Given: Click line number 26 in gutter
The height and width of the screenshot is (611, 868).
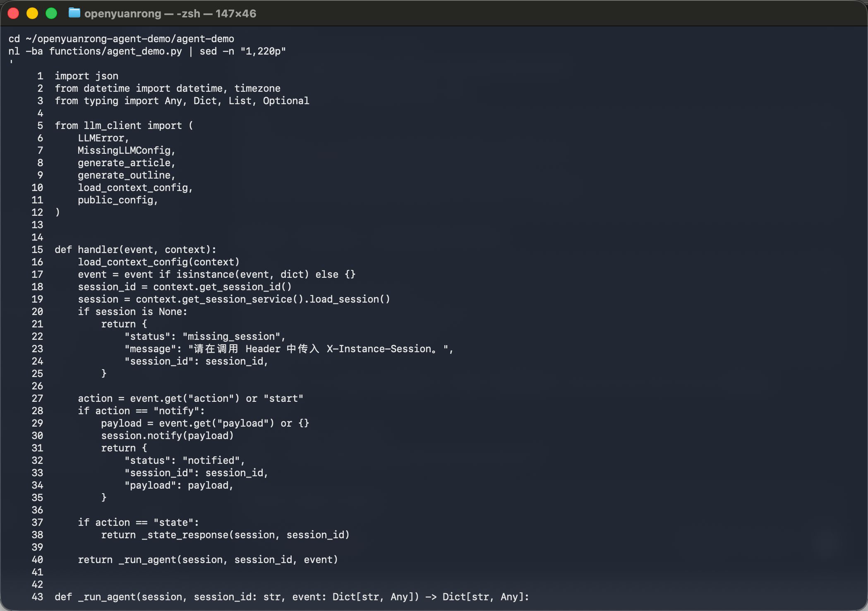Looking at the screenshot, I should click(37, 386).
